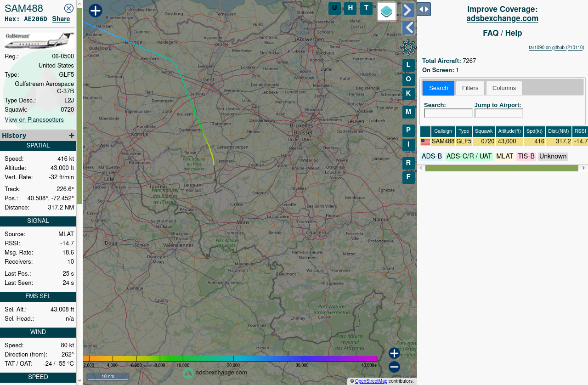Sort by Altitude(ft) column header
Screen dimensions: 588x385
[509, 131]
